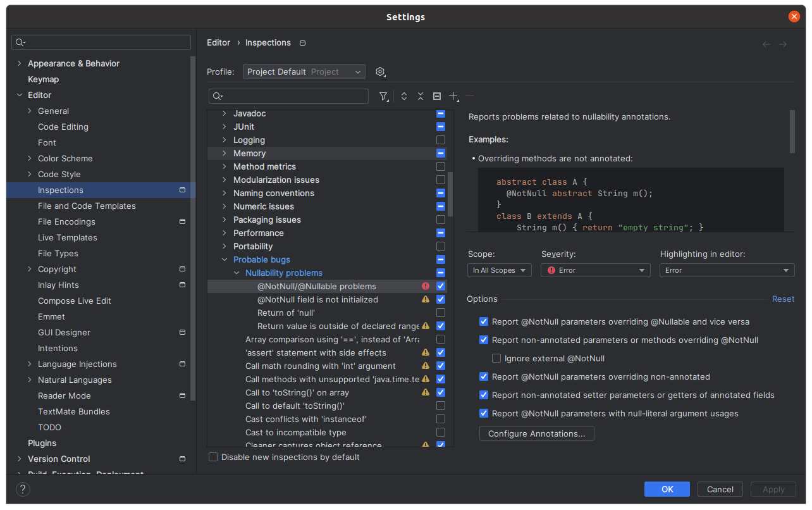Open the Scope dropdown showing In All Scopes
This screenshot has width=812, height=510.
(499, 270)
